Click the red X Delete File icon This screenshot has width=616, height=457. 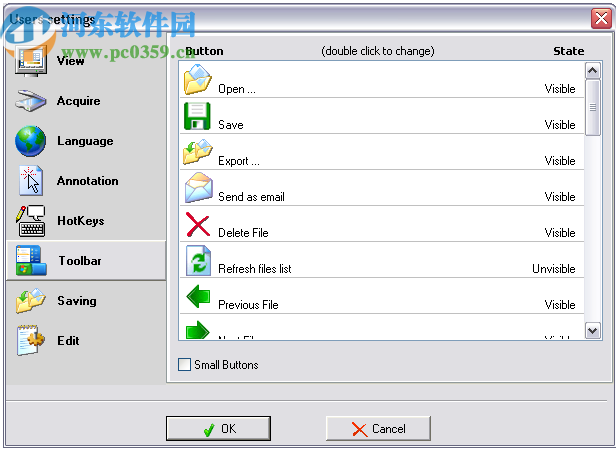(x=198, y=224)
